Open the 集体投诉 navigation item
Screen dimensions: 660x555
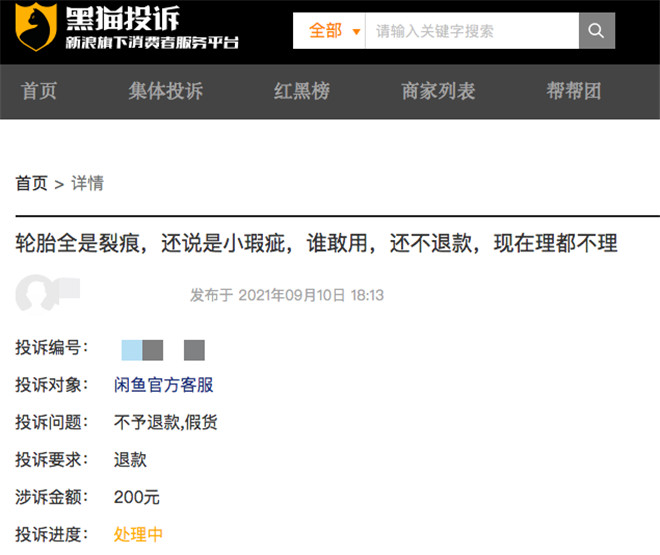[x=165, y=91]
